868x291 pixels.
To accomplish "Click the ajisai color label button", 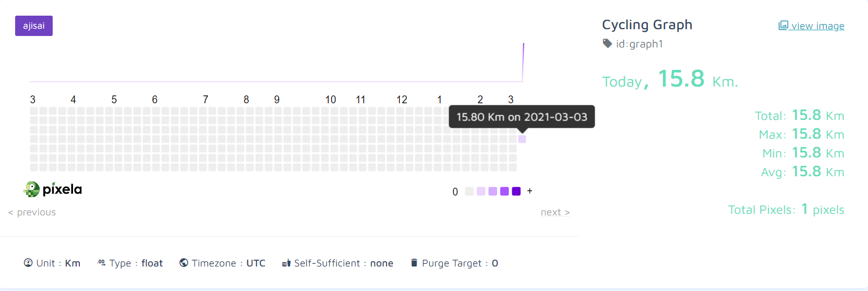I will point(34,26).
